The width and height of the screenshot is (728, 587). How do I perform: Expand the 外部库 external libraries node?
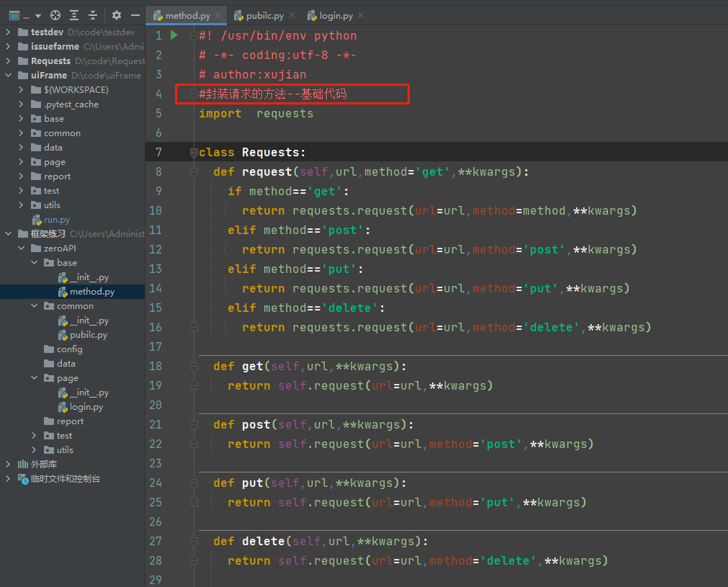8,465
